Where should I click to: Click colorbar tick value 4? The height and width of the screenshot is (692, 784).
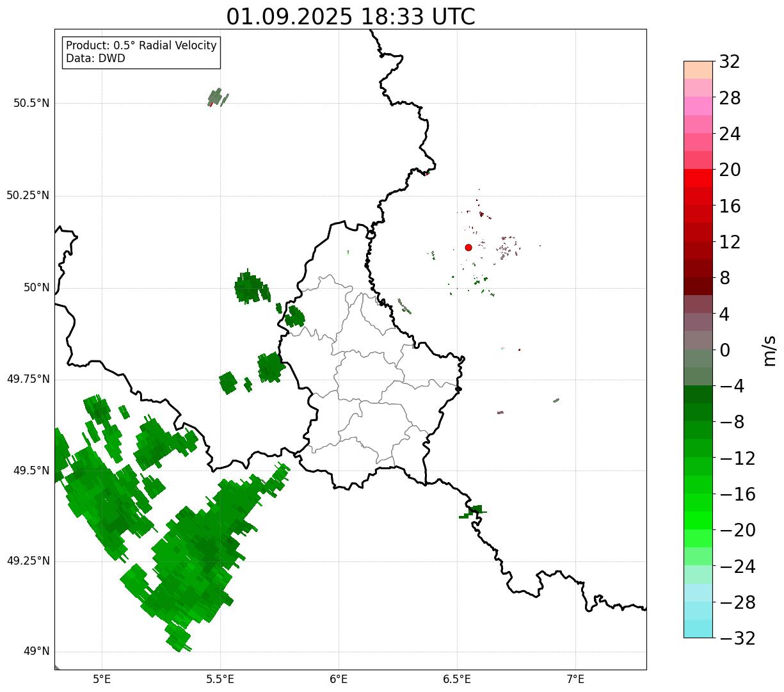(724, 314)
